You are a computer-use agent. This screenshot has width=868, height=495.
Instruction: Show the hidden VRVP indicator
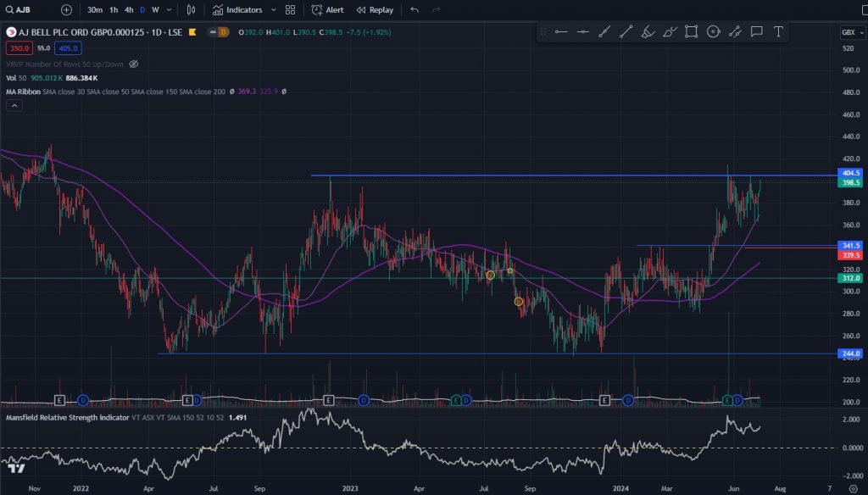133,64
